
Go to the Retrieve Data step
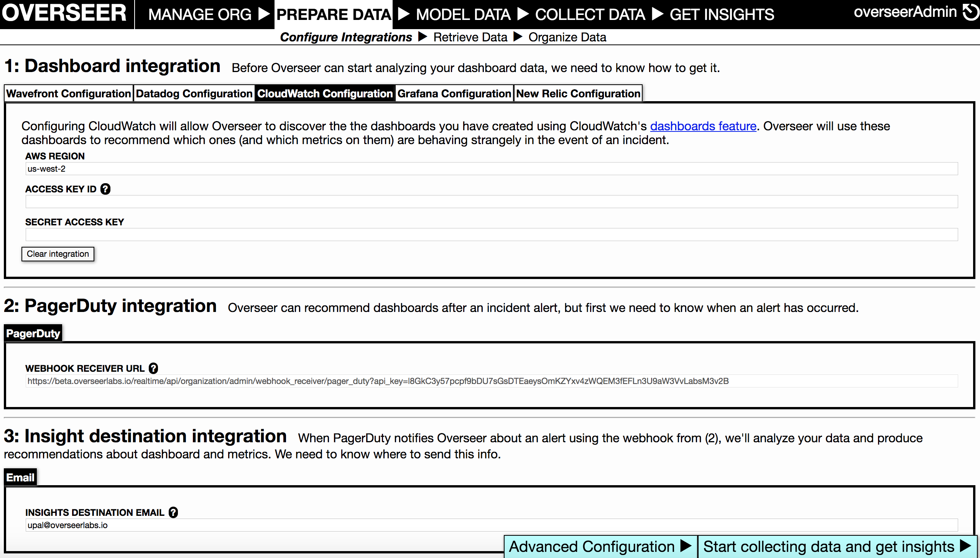tap(470, 37)
